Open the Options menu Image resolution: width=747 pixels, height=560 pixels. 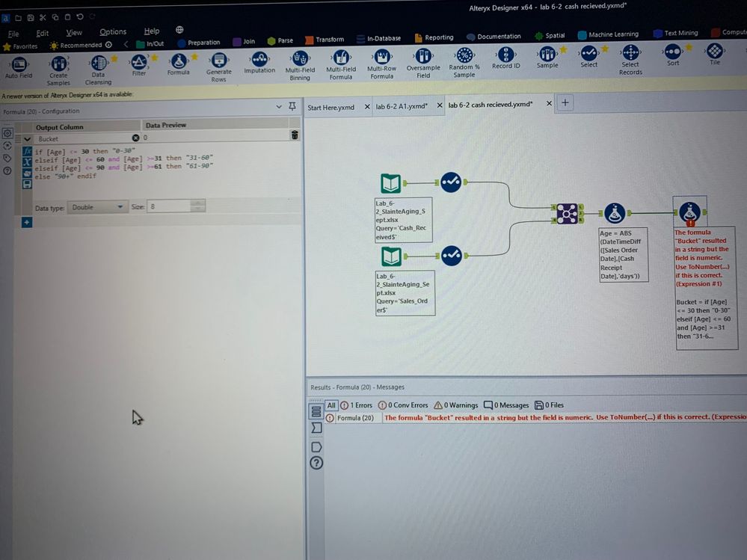pyautogui.click(x=113, y=32)
